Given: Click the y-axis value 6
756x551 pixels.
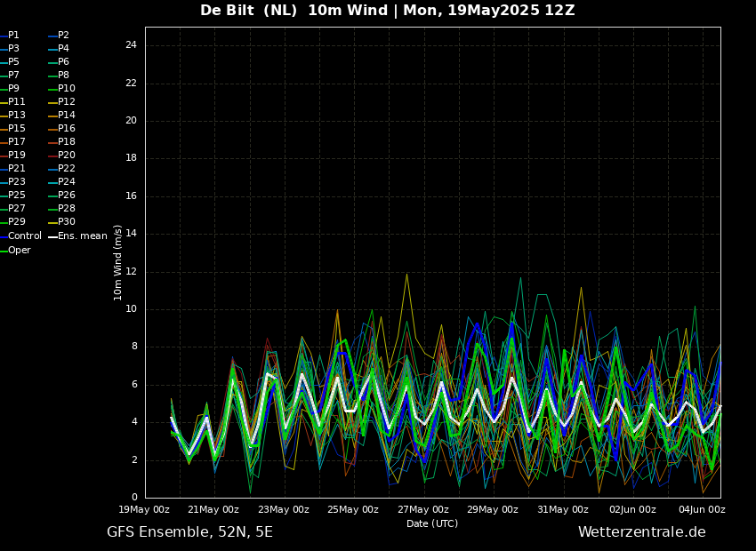Looking at the screenshot, I should [x=134, y=384].
